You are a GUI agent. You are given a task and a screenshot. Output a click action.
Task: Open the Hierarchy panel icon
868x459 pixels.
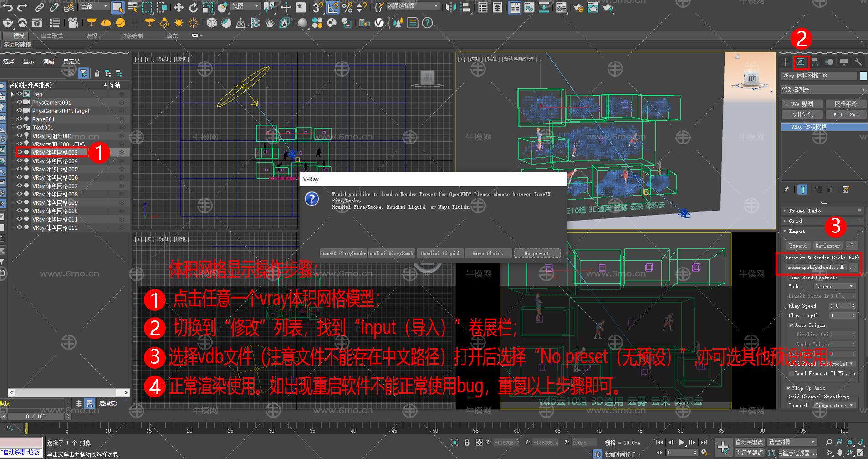click(815, 62)
